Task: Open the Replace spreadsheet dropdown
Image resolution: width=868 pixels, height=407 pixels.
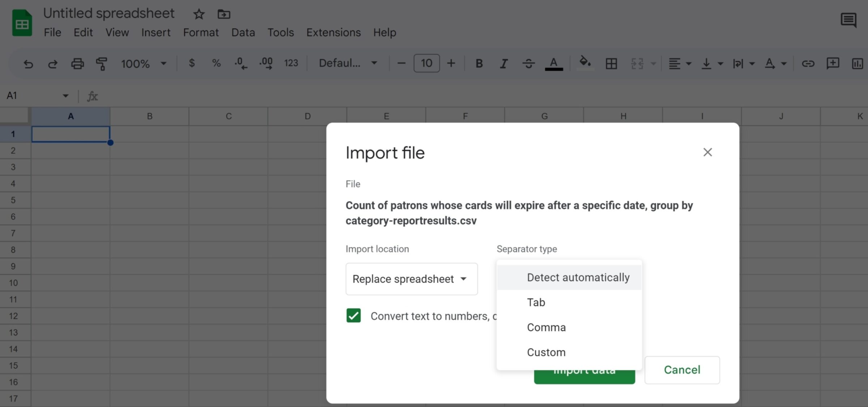Action: tap(411, 279)
